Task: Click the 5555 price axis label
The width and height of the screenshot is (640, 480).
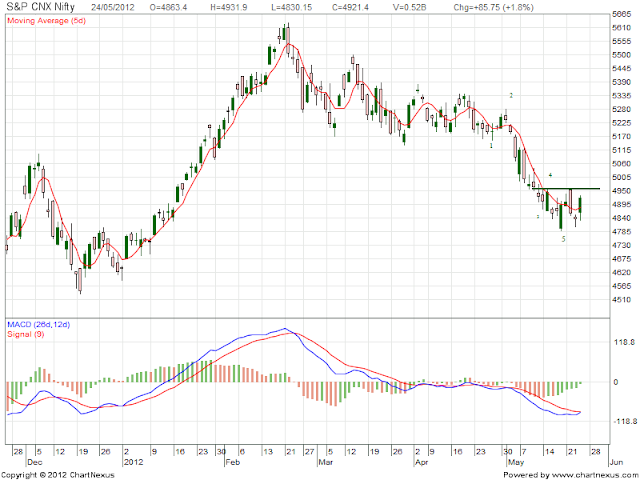Action: 622,41
